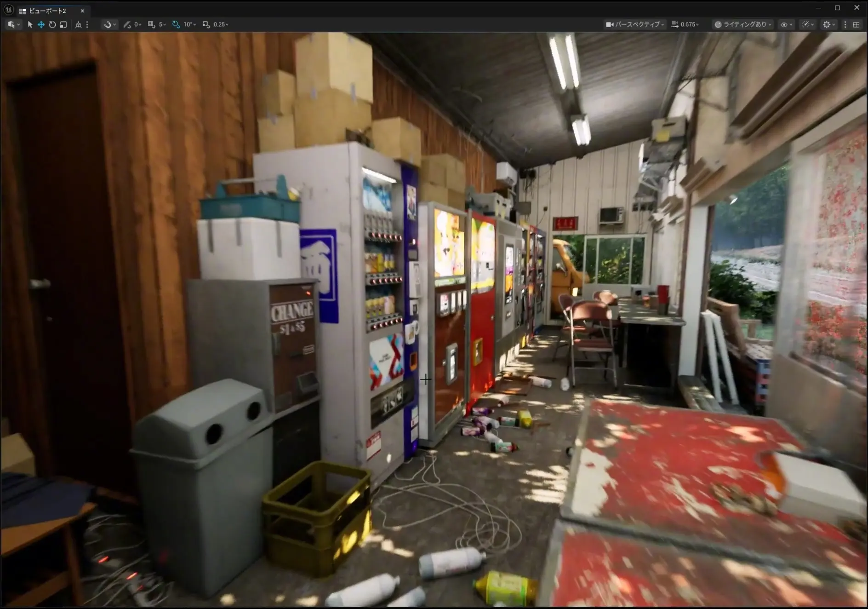Image resolution: width=868 pixels, height=609 pixels.
Task: Activate the Translate (move) tool
Action: tap(41, 24)
